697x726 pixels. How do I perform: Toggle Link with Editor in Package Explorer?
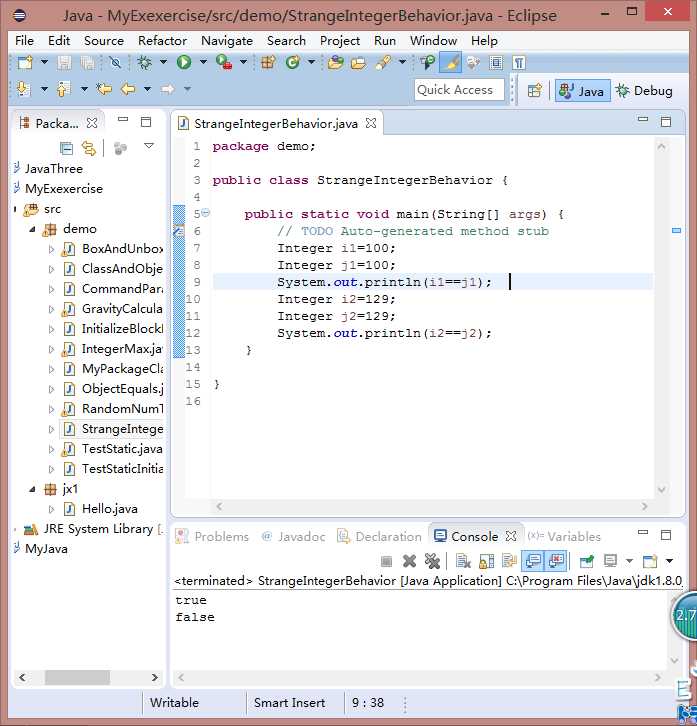click(x=88, y=148)
